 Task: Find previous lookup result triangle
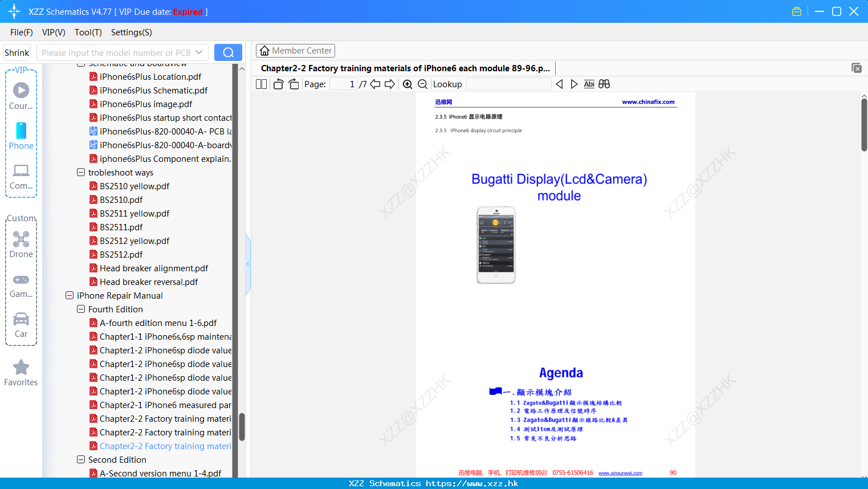[559, 84]
